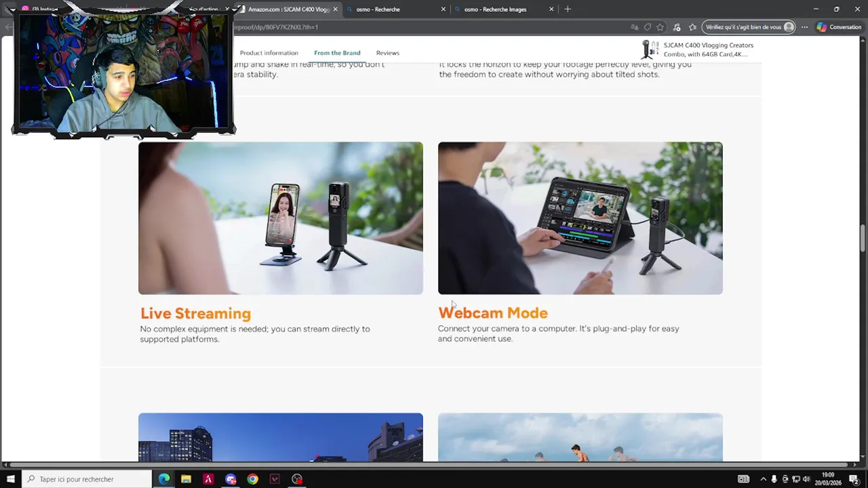Open a new browser tab with plus icon
868x488 pixels.
coord(568,9)
